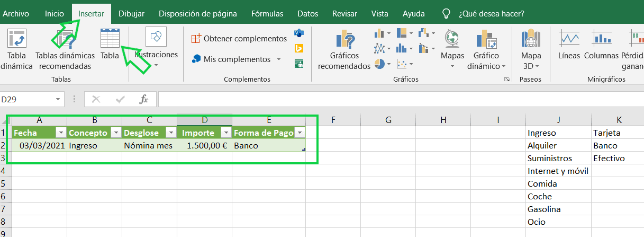Open the Gráficos dialog launcher

507,79
